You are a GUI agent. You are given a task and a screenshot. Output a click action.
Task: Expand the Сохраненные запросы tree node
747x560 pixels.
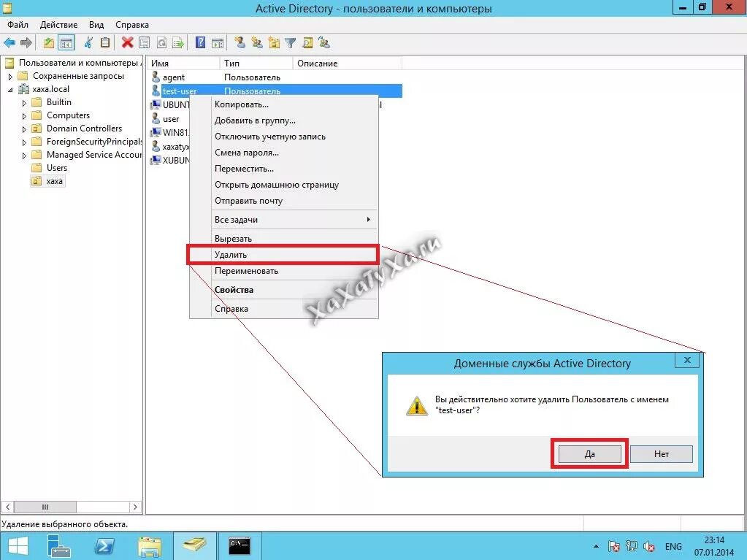[x=10, y=76]
